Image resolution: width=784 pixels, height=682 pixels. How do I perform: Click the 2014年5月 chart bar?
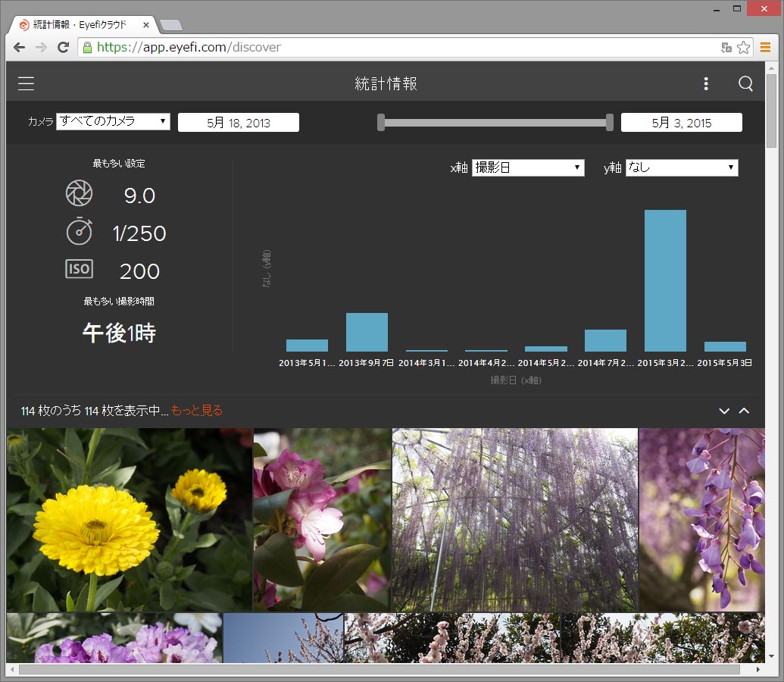[546, 349]
